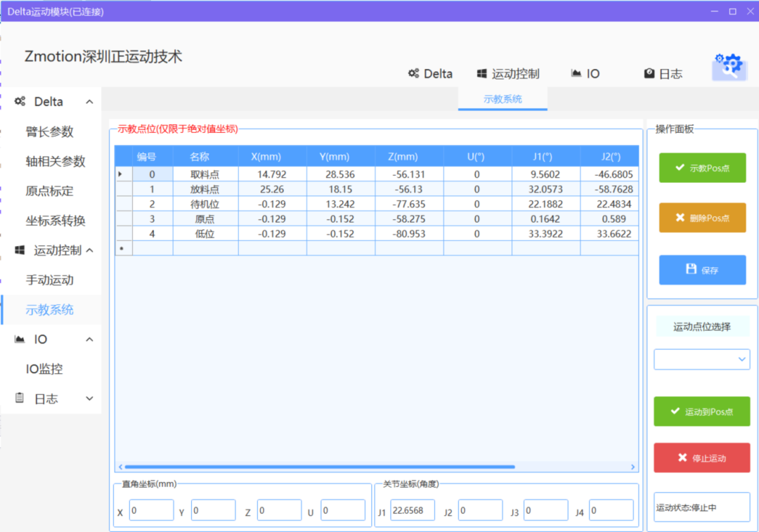Focus the Y coordinate input field

click(214, 510)
